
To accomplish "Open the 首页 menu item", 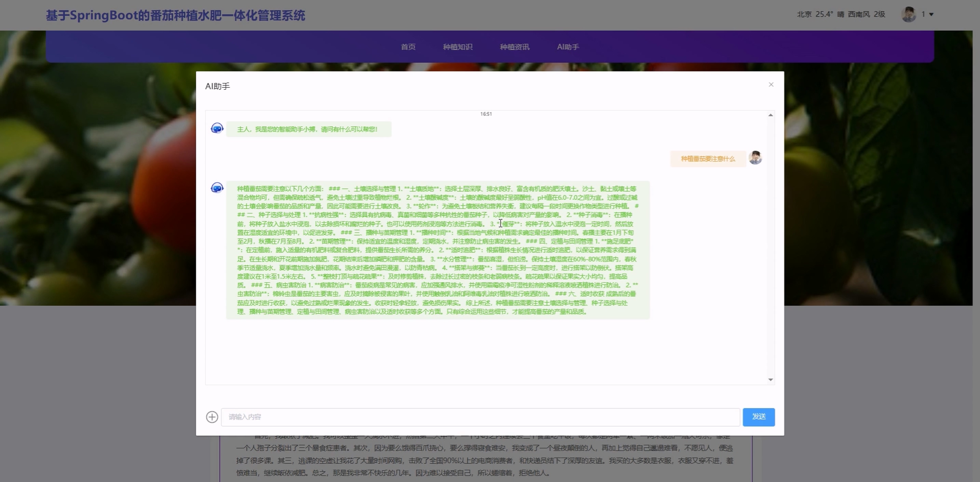I will [408, 47].
